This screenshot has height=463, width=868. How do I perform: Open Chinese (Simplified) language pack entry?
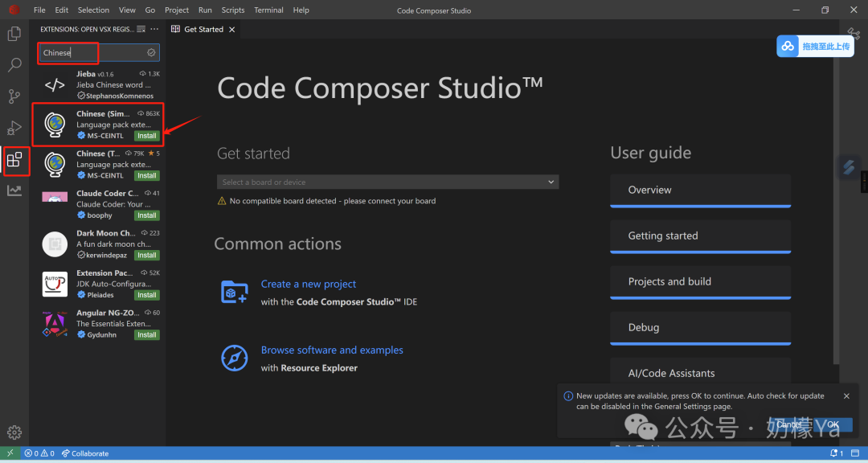[97, 125]
